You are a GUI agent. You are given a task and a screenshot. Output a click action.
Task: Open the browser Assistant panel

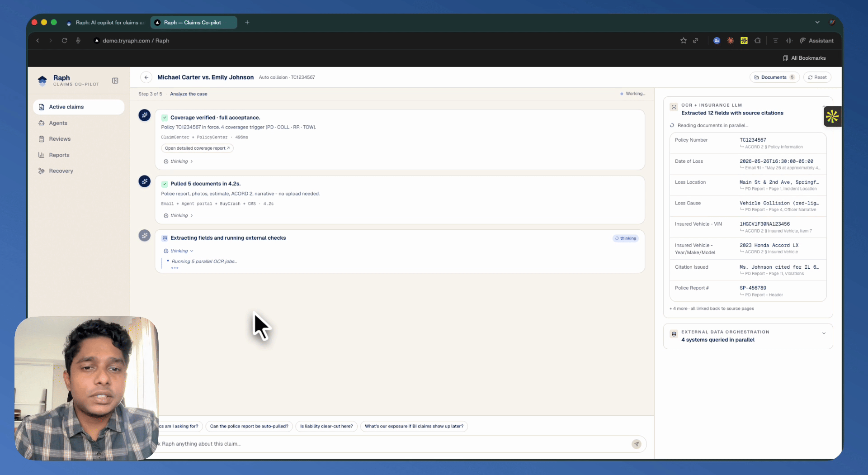click(816, 41)
